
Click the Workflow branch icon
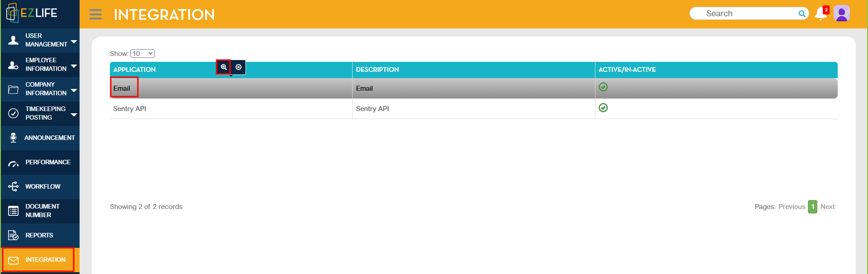pos(14,186)
